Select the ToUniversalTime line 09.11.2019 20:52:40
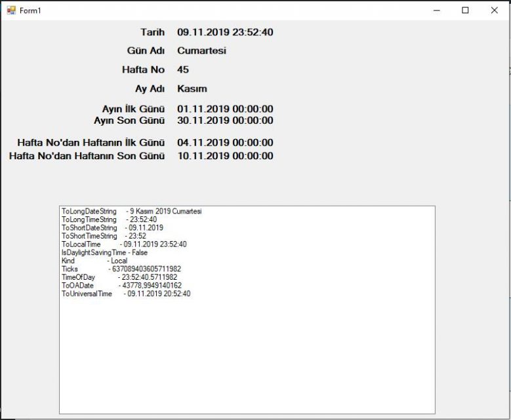511x420 pixels. 126,294
